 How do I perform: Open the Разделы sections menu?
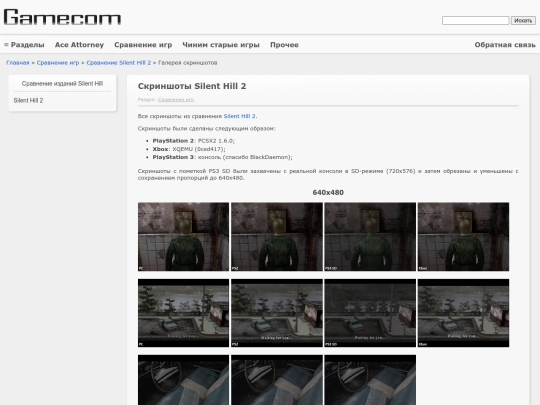(x=24, y=45)
